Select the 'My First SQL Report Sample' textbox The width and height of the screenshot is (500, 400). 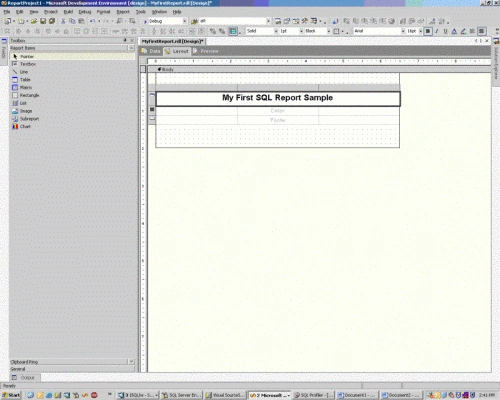click(278, 98)
